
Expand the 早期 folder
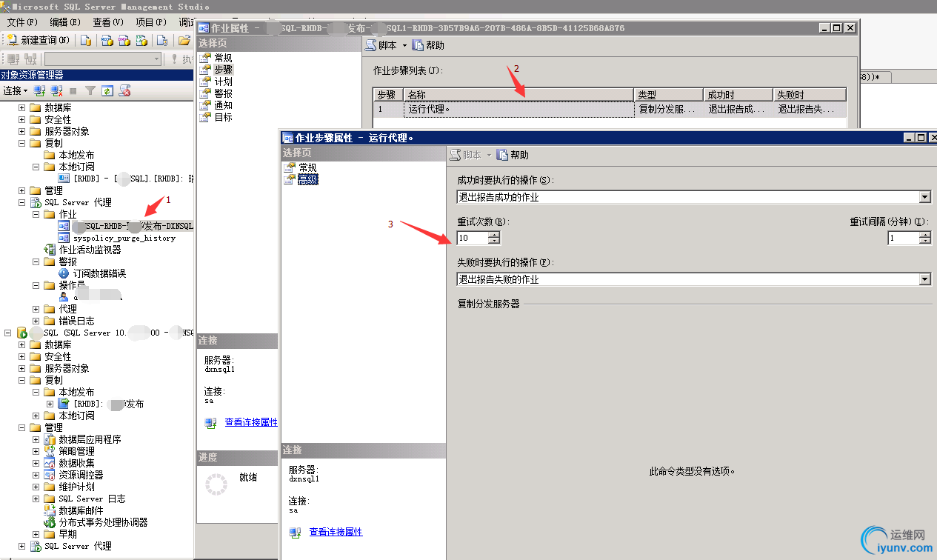coord(36,534)
